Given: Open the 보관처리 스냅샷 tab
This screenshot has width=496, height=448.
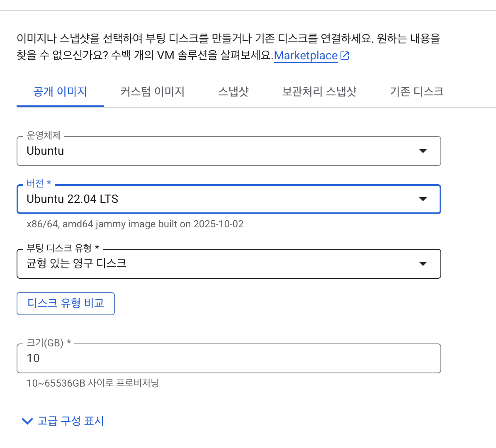Looking at the screenshot, I should pyautogui.click(x=319, y=92).
